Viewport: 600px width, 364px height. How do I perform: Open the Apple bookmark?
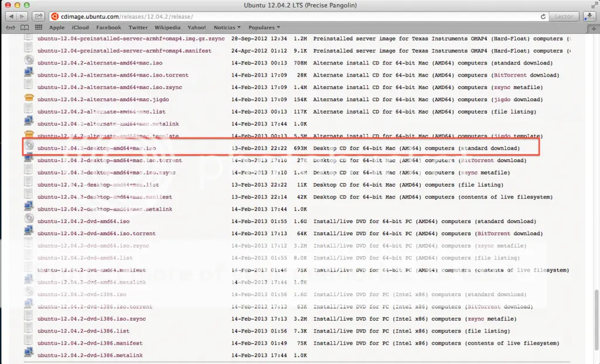tap(57, 28)
